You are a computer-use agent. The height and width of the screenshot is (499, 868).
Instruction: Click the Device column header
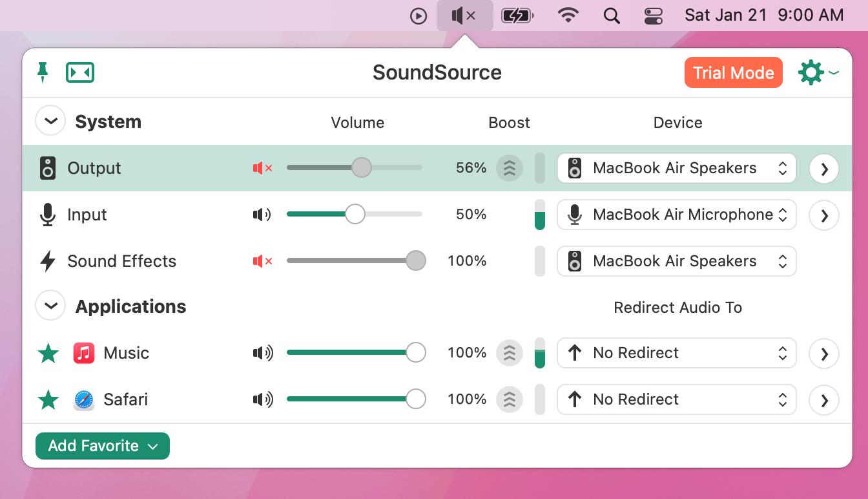coord(677,123)
